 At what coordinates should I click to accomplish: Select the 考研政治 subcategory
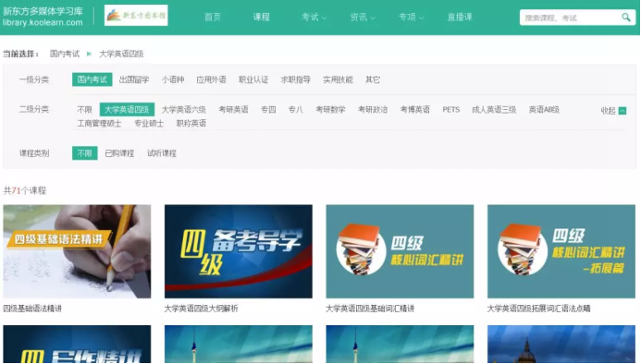pos(373,110)
